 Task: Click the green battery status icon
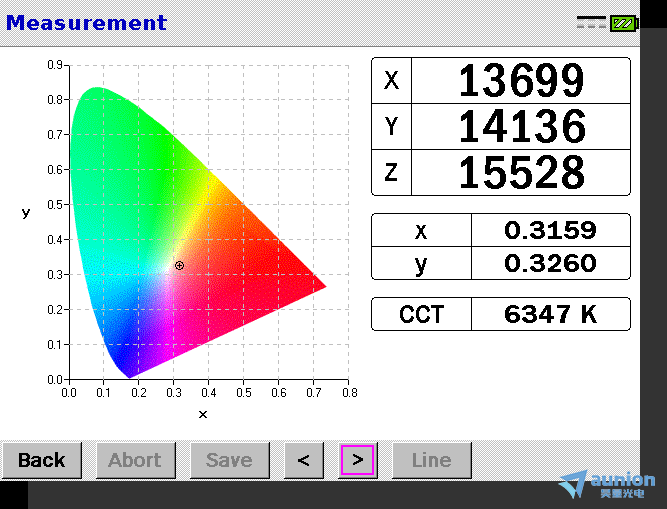click(x=624, y=23)
